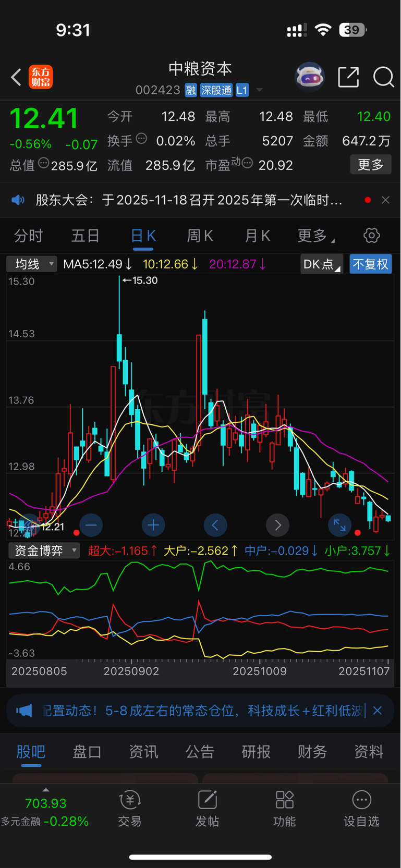401x868 pixels.
Task: Expand chart to fullscreen icon
Action: [339, 525]
